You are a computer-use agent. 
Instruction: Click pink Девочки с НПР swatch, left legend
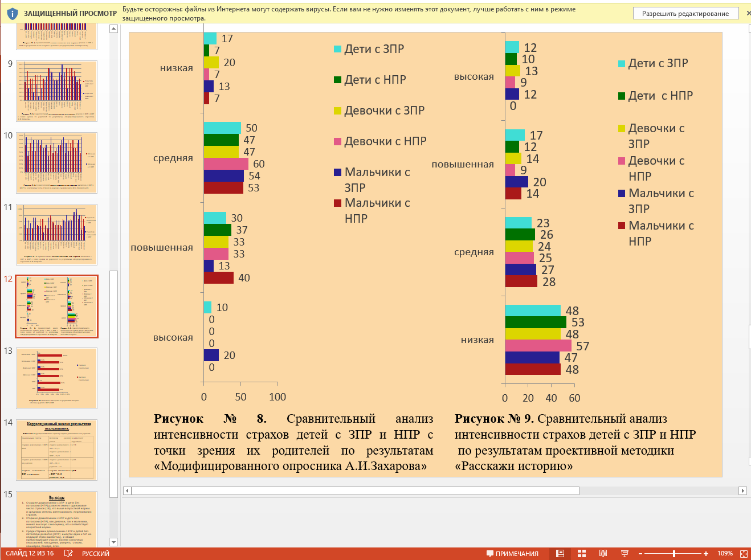(337, 141)
